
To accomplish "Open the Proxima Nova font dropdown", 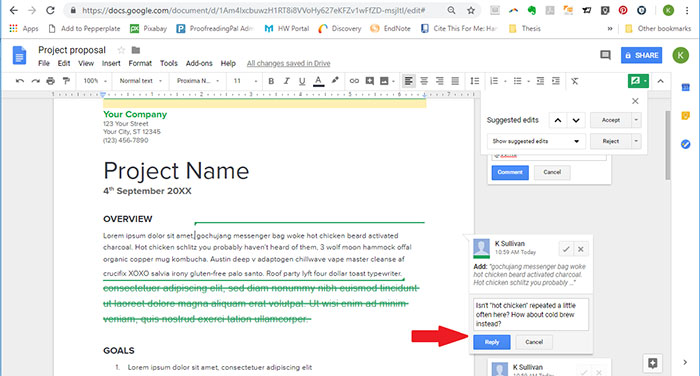I will (198, 81).
